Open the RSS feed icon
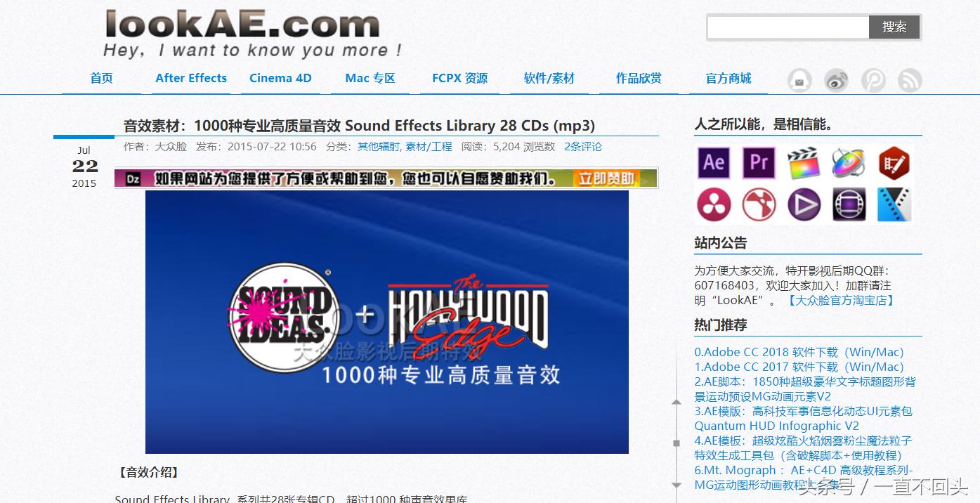The height and width of the screenshot is (503, 980). coord(910,81)
